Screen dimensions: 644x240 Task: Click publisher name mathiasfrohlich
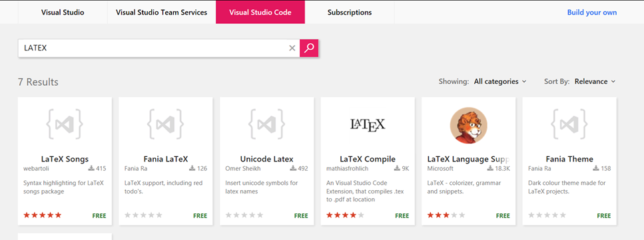[x=347, y=169]
